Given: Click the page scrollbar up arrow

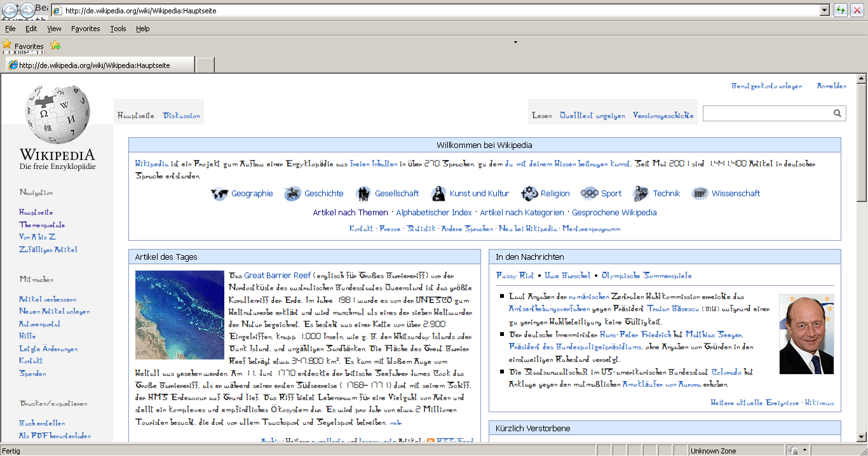Looking at the screenshot, I should coord(862,79).
